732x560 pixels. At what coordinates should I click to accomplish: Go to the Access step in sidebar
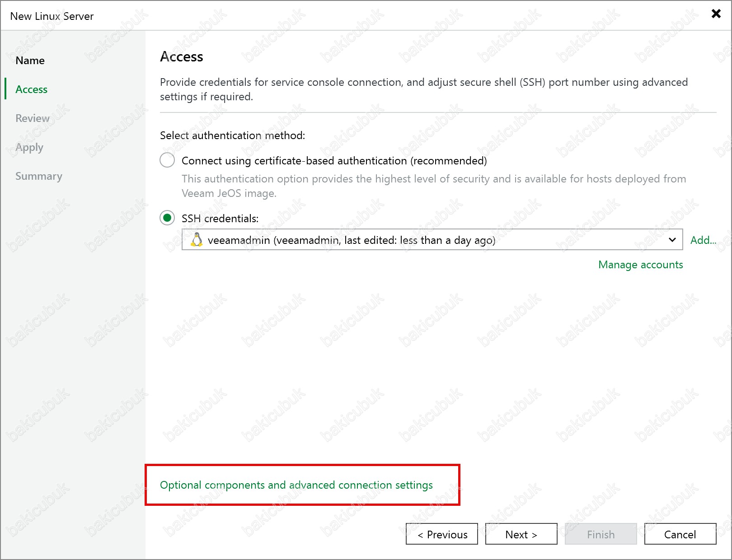pos(31,89)
